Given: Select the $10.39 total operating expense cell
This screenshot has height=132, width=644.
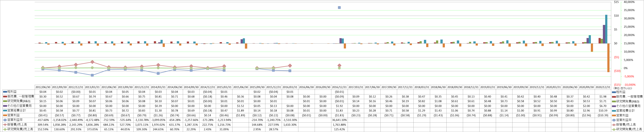Looking at the screenshot, I should (603, 111).
